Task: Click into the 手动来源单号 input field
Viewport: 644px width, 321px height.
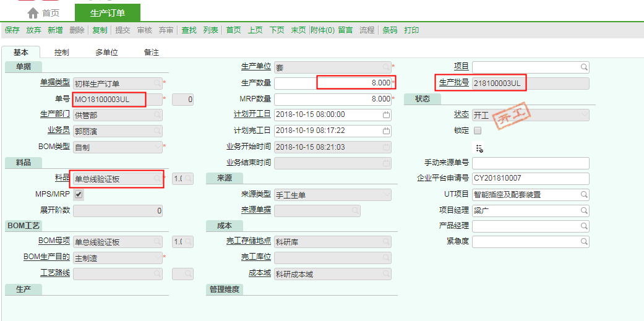Action: point(530,163)
